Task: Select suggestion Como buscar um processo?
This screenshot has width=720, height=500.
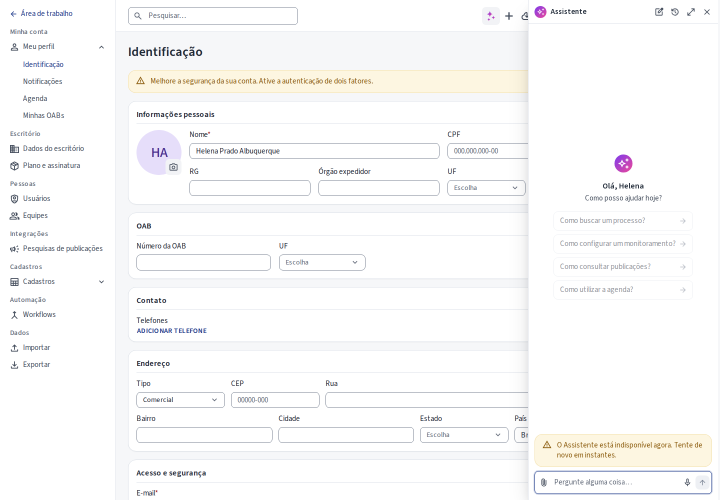Action: click(623, 221)
